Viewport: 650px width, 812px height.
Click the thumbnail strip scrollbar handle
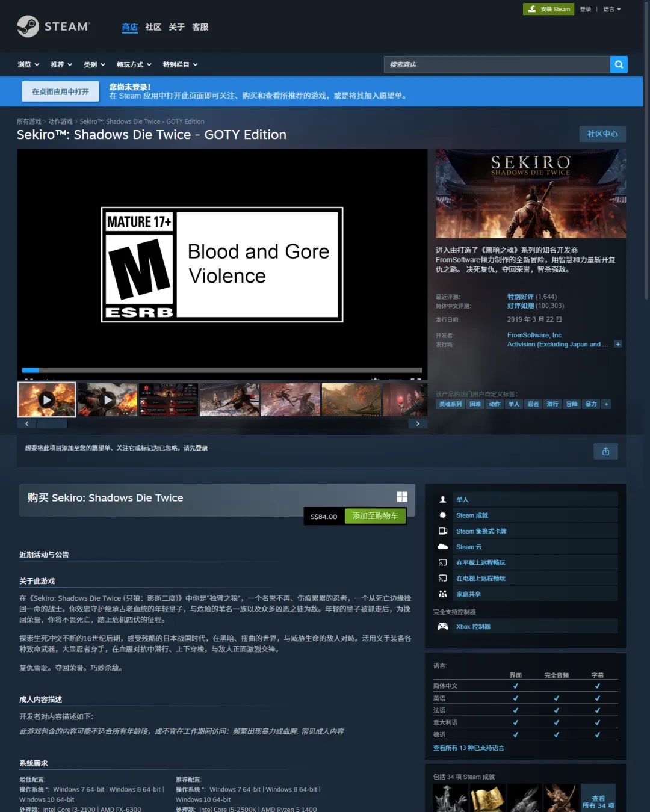[x=52, y=423]
